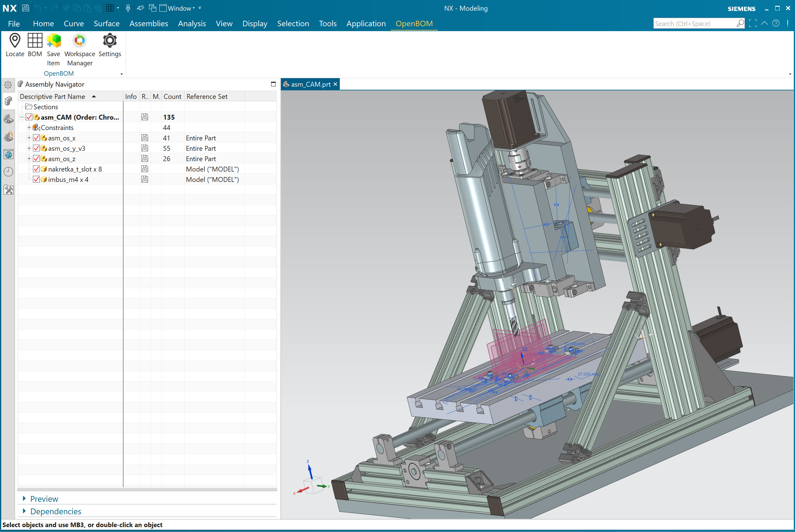Screen dimensions: 795x532
Task: Select the asm_CAM.prt document tab
Action: coord(310,84)
